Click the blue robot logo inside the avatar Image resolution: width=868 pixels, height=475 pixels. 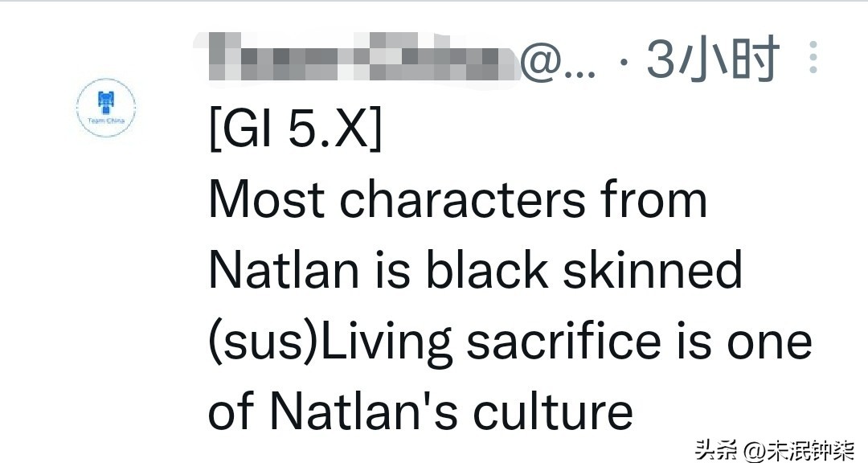point(105,102)
